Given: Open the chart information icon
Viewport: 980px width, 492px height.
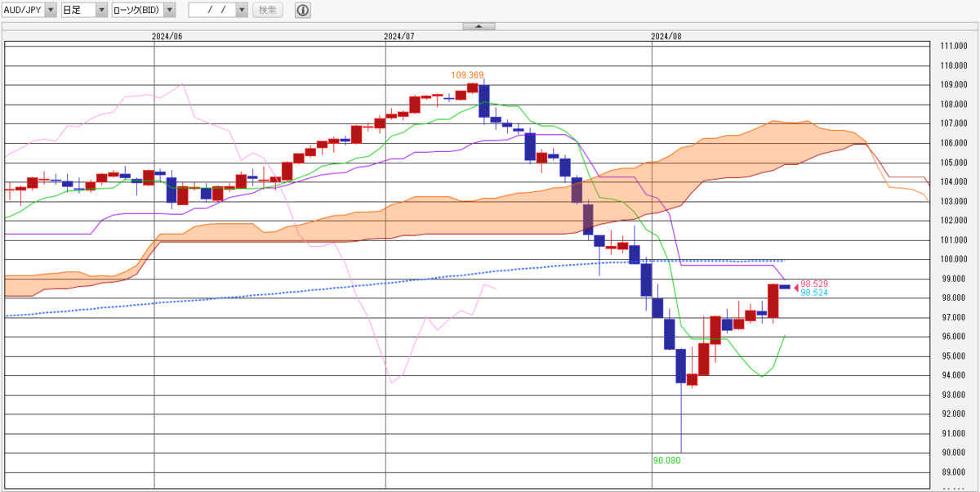Looking at the screenshot, I should [x=303, y=10].
